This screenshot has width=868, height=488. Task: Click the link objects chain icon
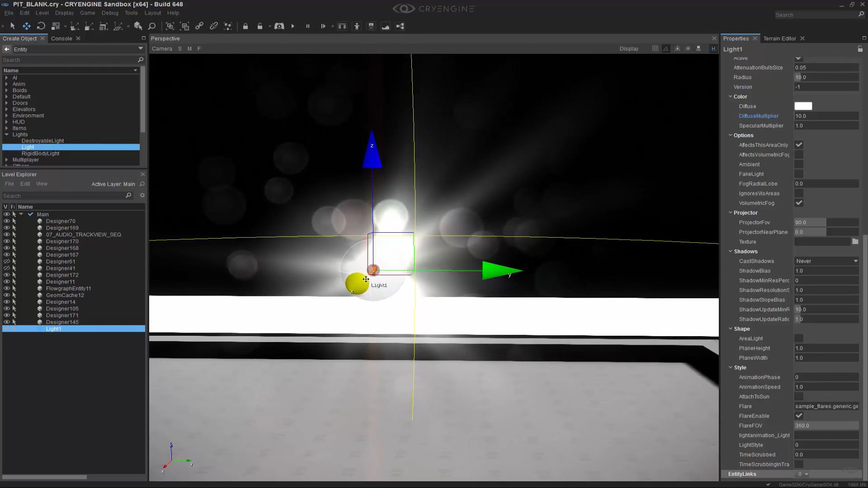point(199,26)
